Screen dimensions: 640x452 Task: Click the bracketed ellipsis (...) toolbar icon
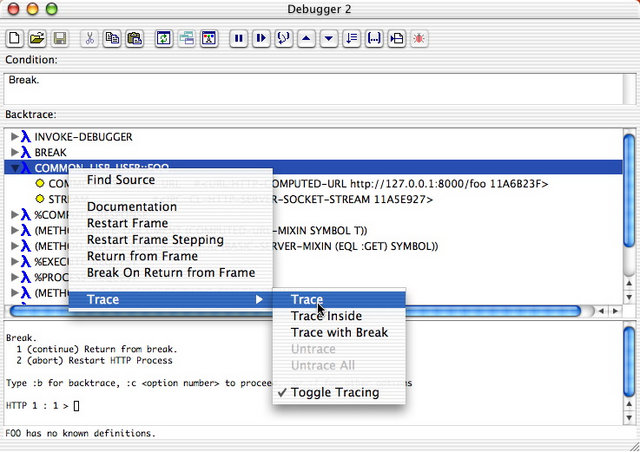coord(374,39)
